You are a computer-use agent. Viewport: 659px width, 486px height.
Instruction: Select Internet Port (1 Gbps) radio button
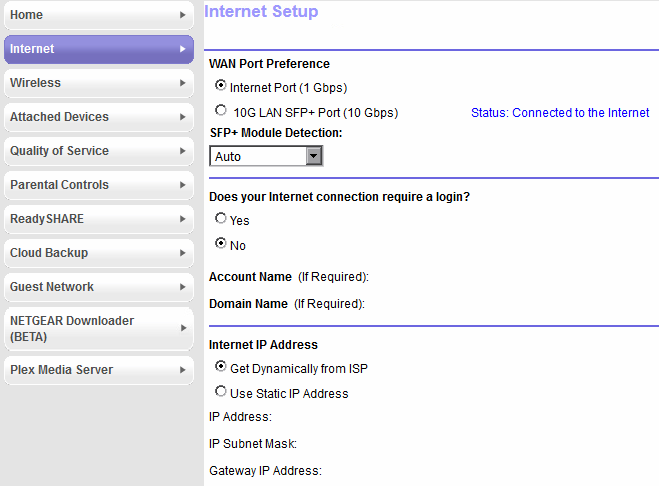click(x=221, y=87)
